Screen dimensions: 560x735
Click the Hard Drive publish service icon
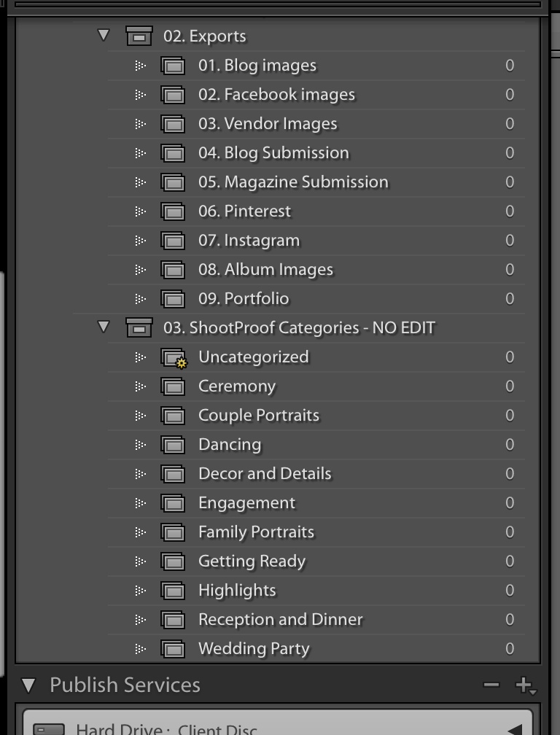49,729
